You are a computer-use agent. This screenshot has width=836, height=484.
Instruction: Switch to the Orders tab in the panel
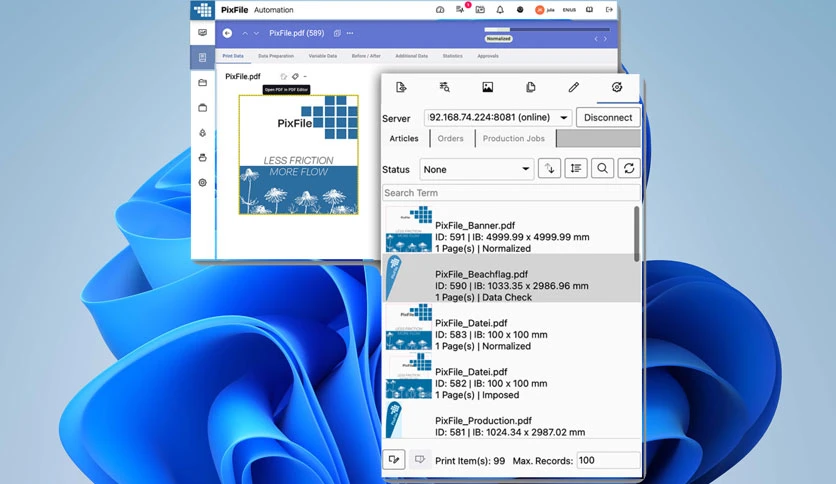pos(451,139)
